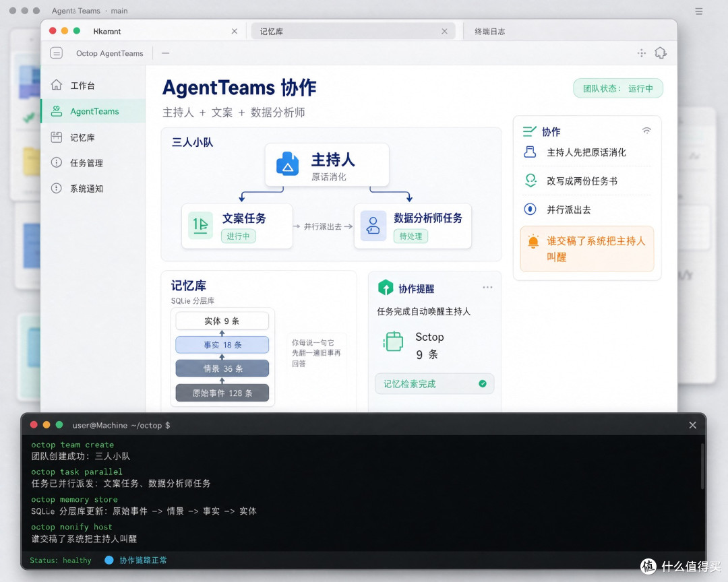
Task: Open the hamburger menu at top right of desktop
Action: (x=699, y=11)
